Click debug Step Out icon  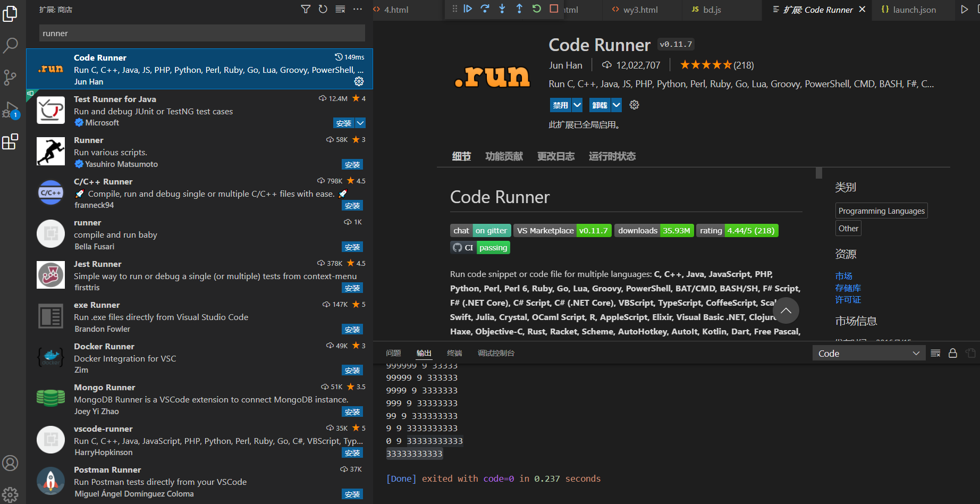519,9
